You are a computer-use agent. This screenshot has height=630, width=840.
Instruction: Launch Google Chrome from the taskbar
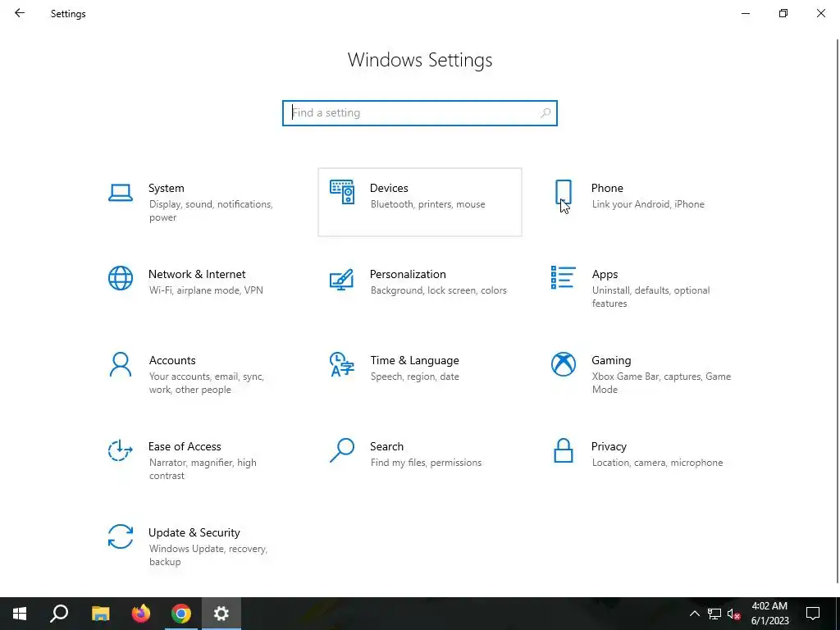[x=181, y=614]
